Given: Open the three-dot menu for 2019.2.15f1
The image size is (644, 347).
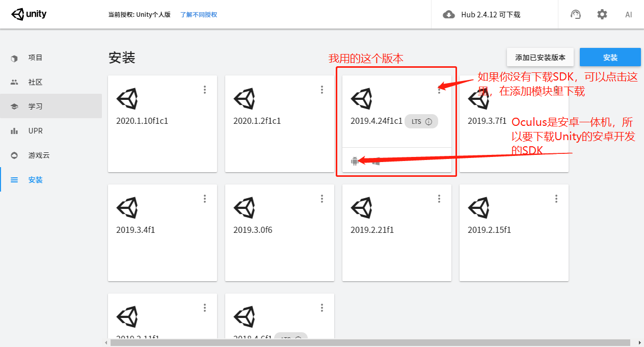Looking at the screenshot, I should (x=556, y=199).
